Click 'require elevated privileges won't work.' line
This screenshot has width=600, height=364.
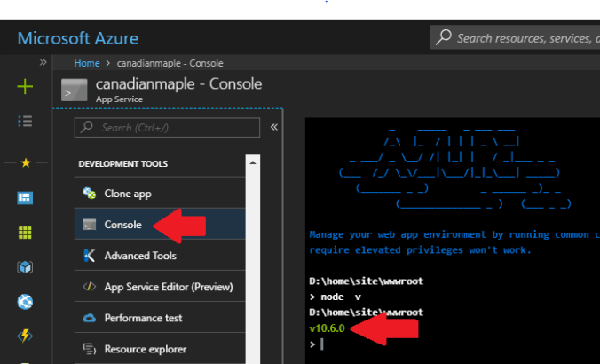[420, 250]
